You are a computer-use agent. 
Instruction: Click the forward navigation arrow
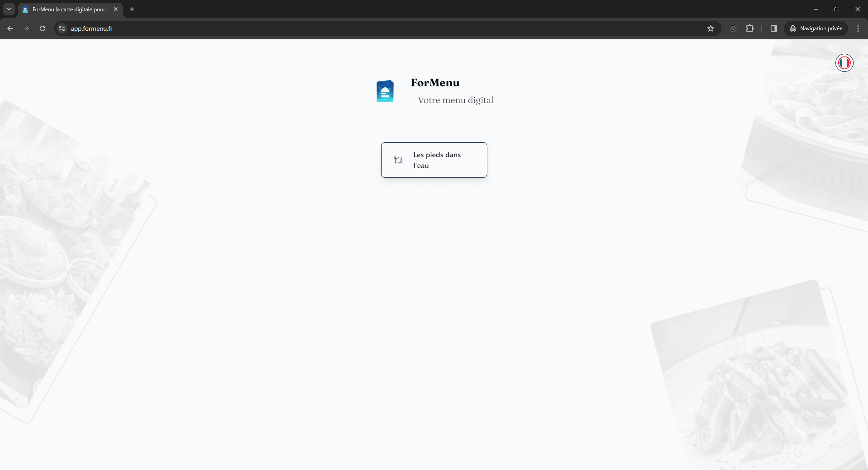click(x=26, y=28)
